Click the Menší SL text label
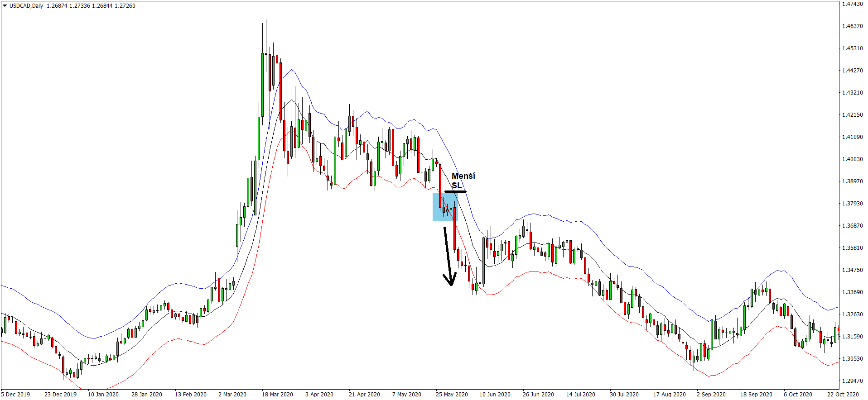This screenshot has height=400, width=868. tap(463, 181)
